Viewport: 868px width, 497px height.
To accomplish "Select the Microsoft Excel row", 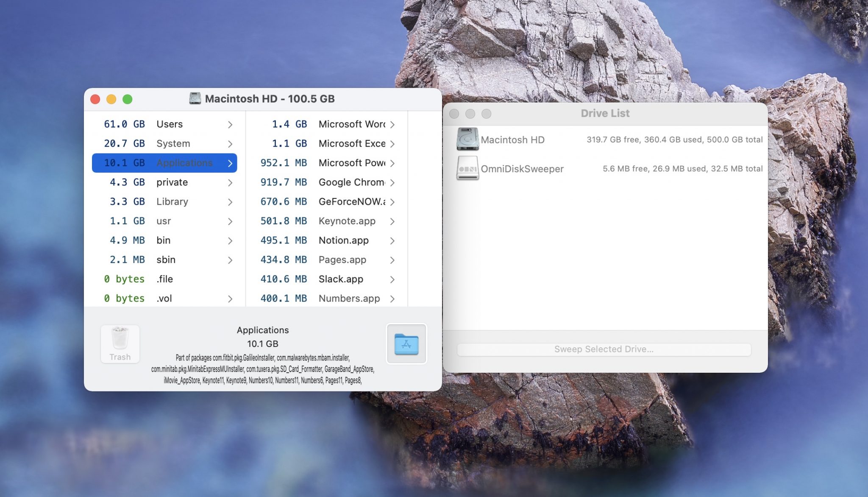I will pyautogui.click(x=327, y=144).
